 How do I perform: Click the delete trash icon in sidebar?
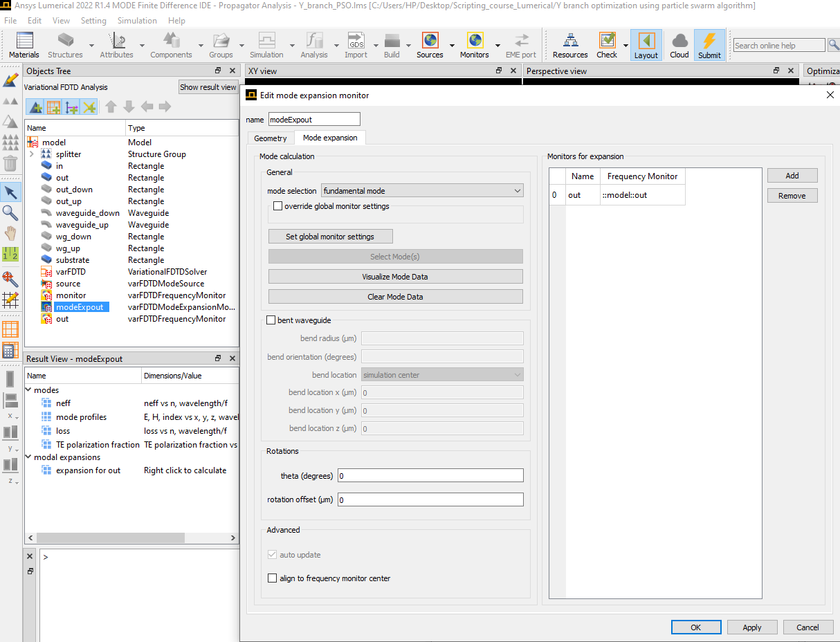tap(10, 163)
